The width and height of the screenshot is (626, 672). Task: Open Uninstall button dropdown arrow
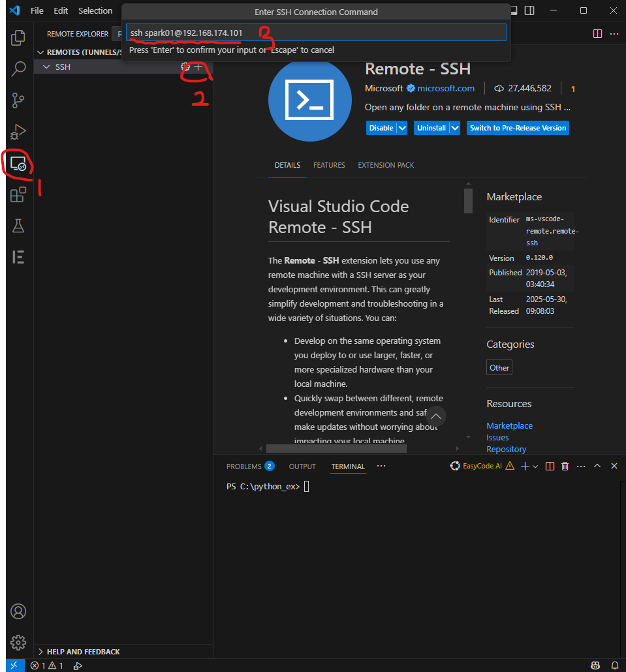pos(455,128)
